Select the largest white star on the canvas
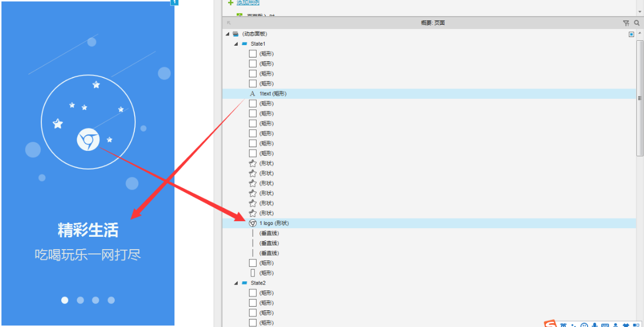 (x=57, y=124)
